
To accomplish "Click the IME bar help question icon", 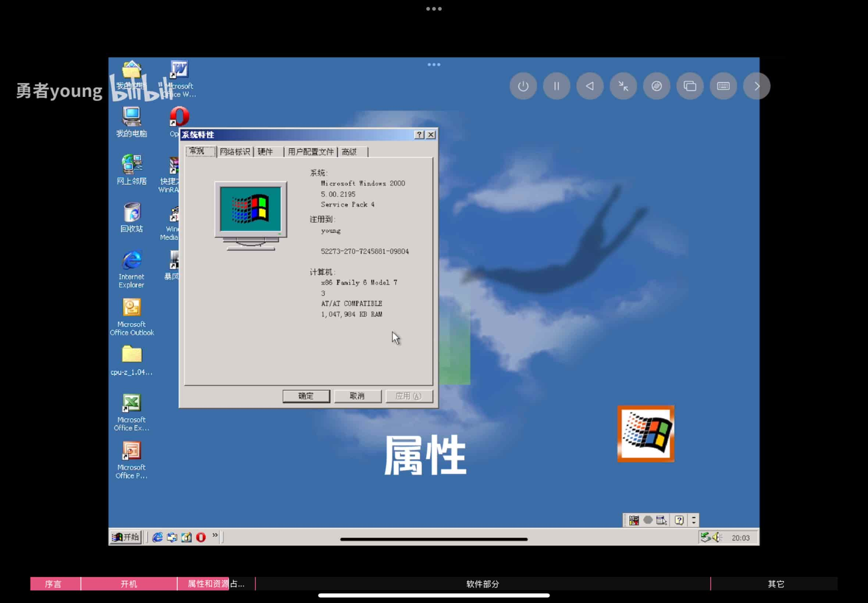I will click(679, 520).
